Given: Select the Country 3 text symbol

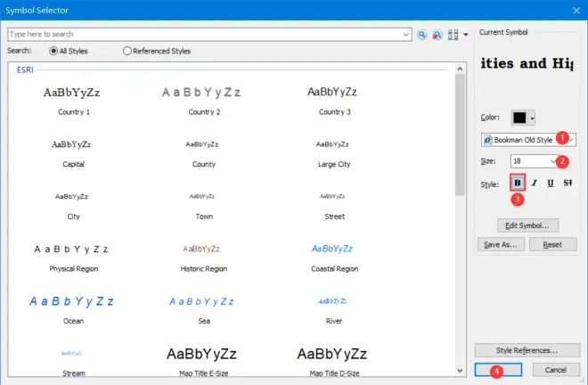Looking at the screenshot, I should (334, 100).
